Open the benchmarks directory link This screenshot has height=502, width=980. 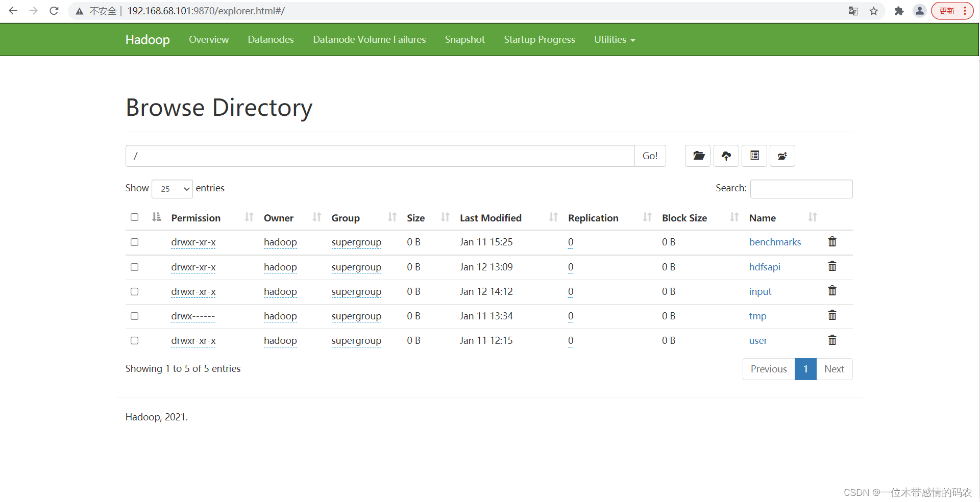[x=774, y=242]
